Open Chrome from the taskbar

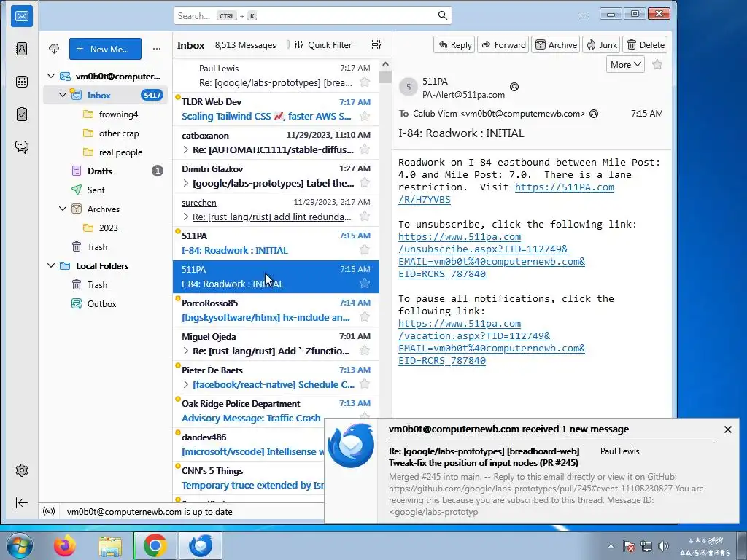[x=155, y=545]
